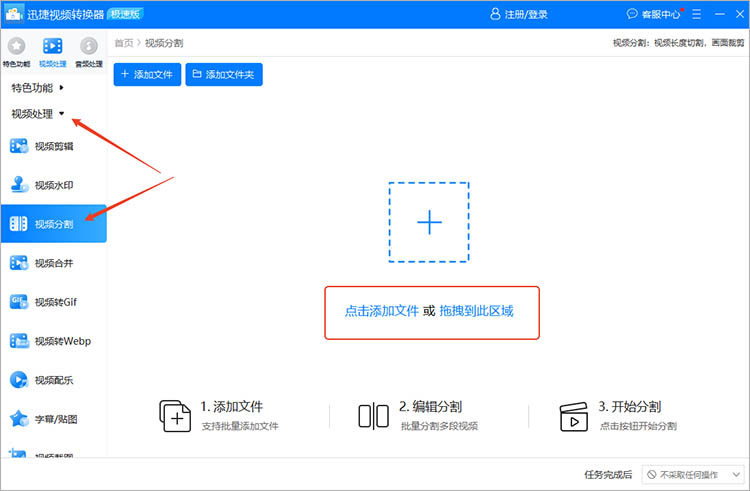750x491 pixels.
Task: Click the 开始分割 clapperboard icon
Action: 574,416
